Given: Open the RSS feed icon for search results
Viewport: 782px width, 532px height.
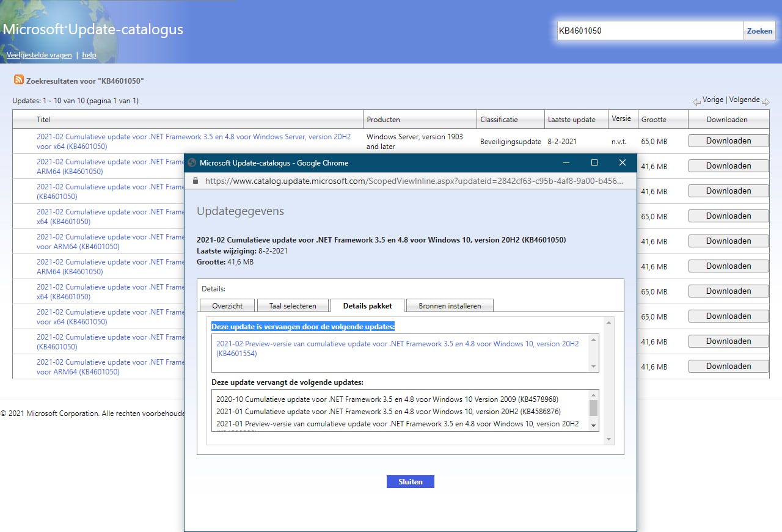Looking at the screenshot, I should (x=19, y=80).
